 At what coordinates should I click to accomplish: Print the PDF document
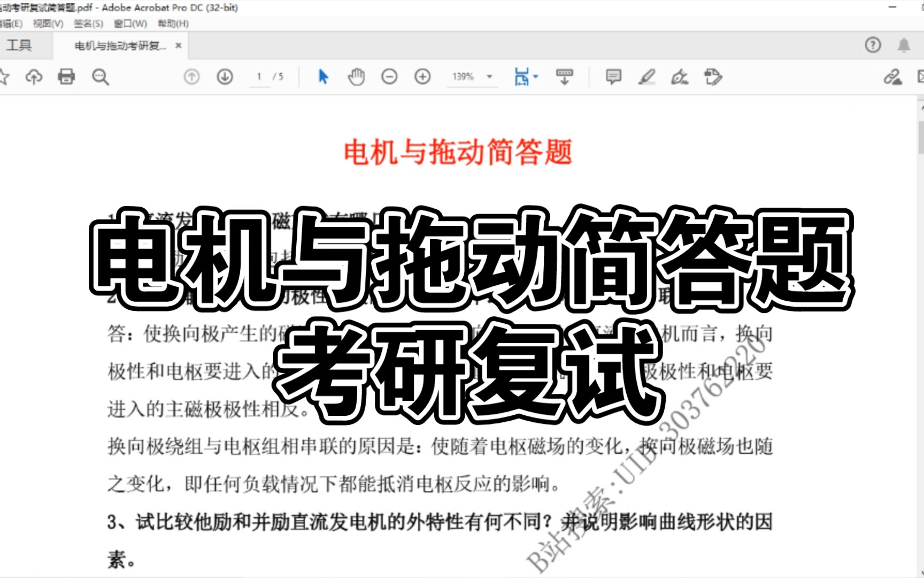coord(66,77)
